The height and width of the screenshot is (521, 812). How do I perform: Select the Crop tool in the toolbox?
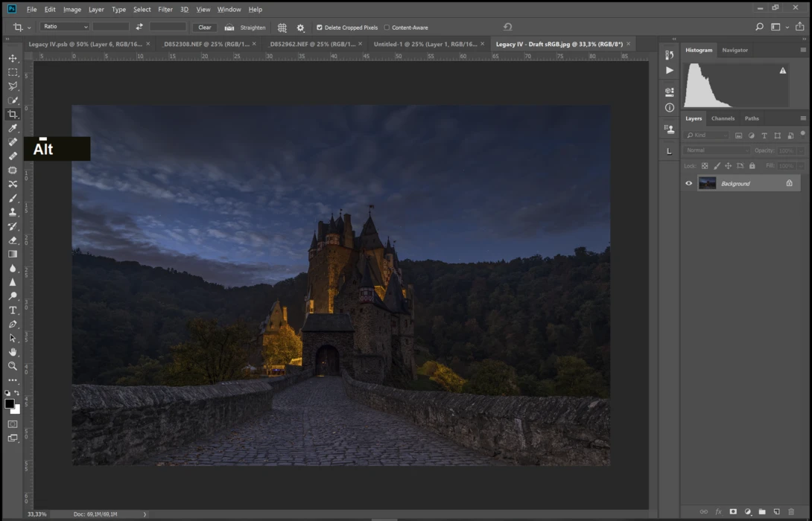[13, 115]
